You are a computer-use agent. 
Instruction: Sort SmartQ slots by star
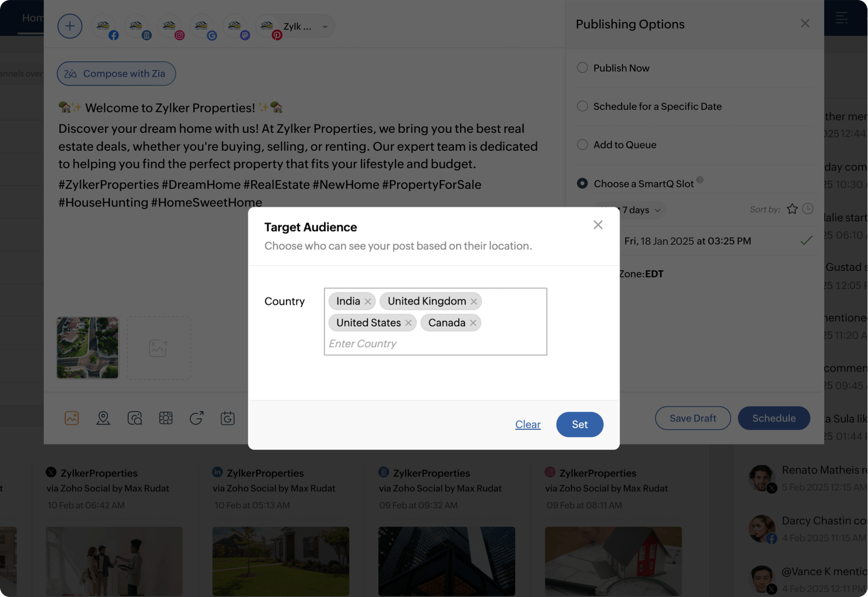point(792,209)
